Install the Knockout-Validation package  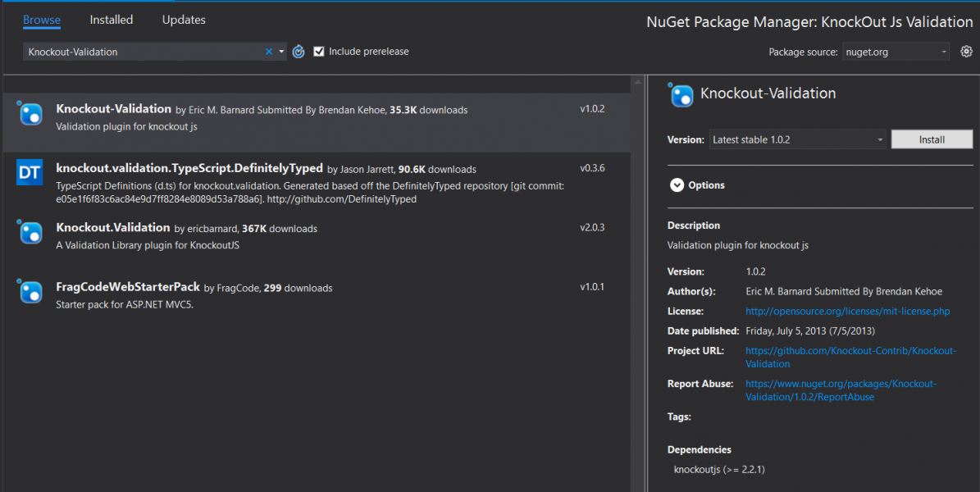click(x=932, y=139)
